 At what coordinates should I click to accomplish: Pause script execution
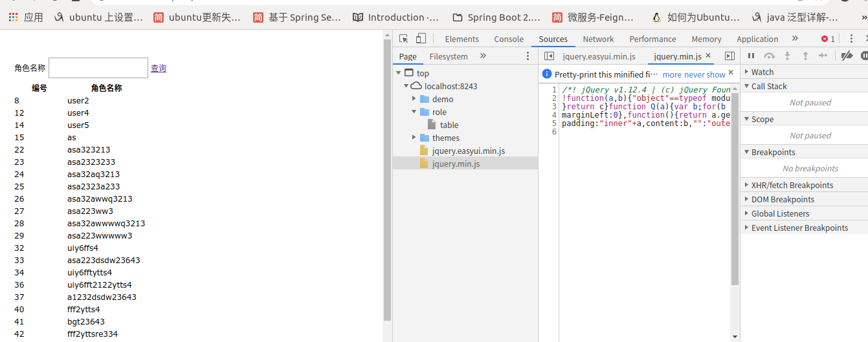pos(751,56)
